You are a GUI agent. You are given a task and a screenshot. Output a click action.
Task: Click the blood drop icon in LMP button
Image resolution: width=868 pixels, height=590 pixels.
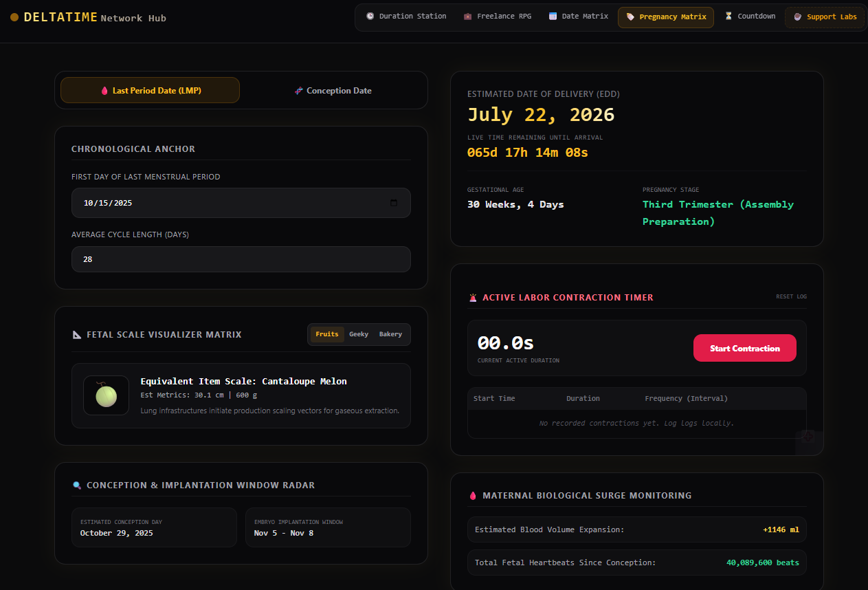[x=104, y=91]
